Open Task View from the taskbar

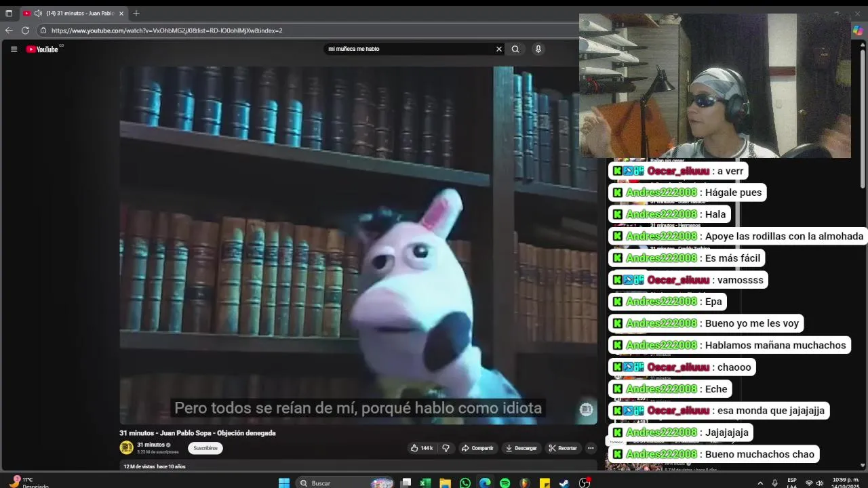point(406,483)
